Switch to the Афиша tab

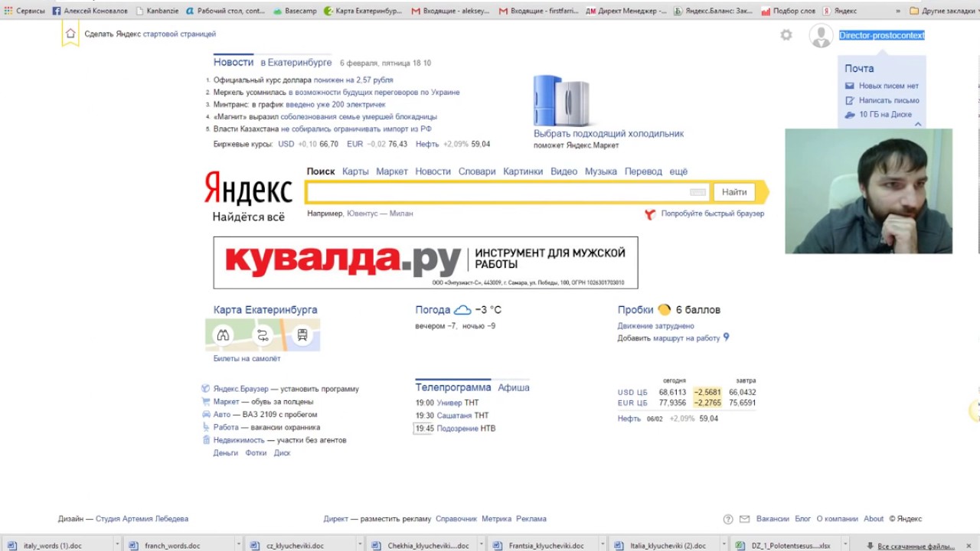514,387
